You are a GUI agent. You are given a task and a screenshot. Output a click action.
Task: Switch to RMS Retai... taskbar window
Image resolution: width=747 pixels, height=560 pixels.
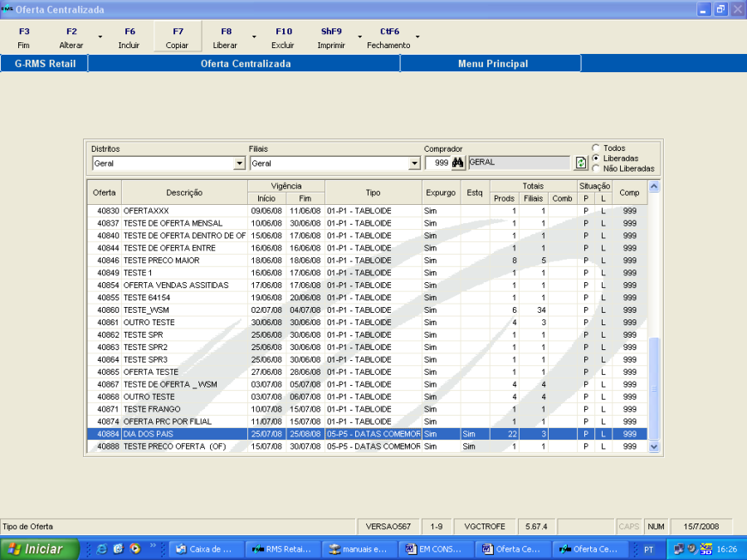point(283,549)
